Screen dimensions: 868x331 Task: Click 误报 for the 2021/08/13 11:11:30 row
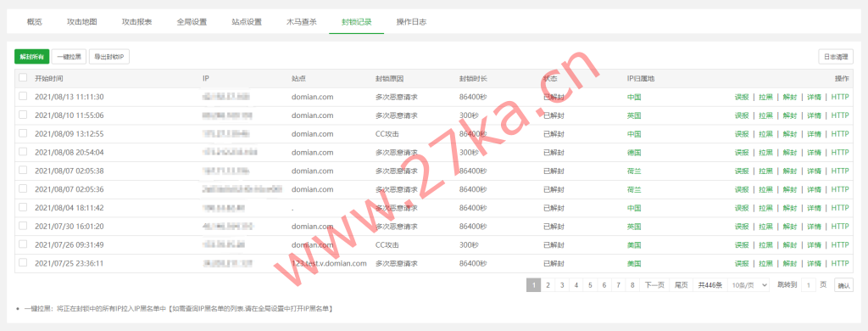[x=741, y=97]
